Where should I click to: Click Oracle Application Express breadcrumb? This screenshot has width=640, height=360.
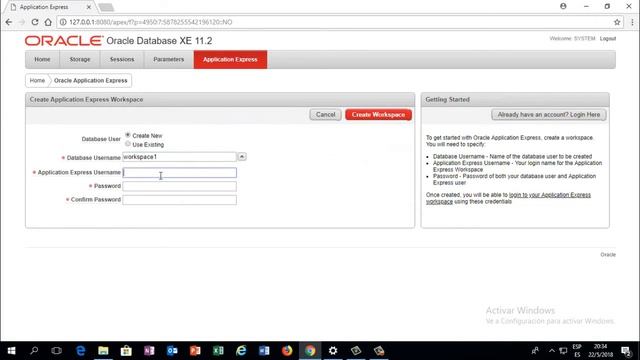(91, 80)
